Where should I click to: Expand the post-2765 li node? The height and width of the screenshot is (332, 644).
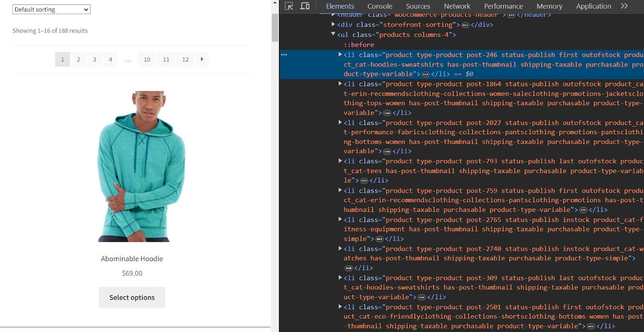pyautogui.click(x=340, y=219)
